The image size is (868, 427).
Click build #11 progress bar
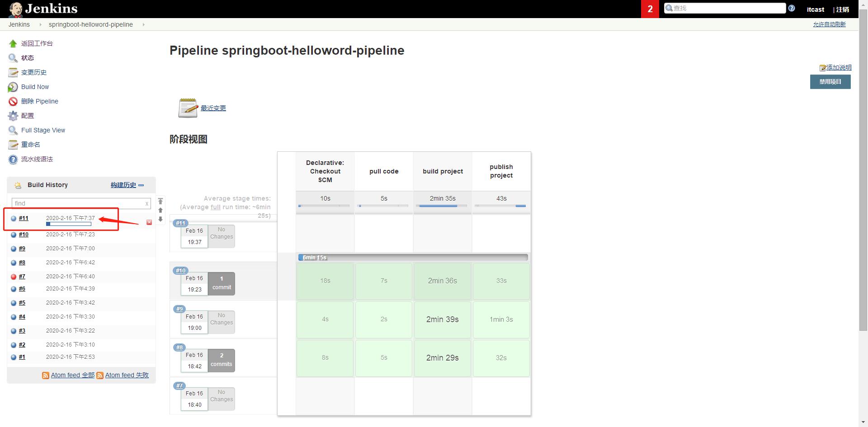(69, 224)
